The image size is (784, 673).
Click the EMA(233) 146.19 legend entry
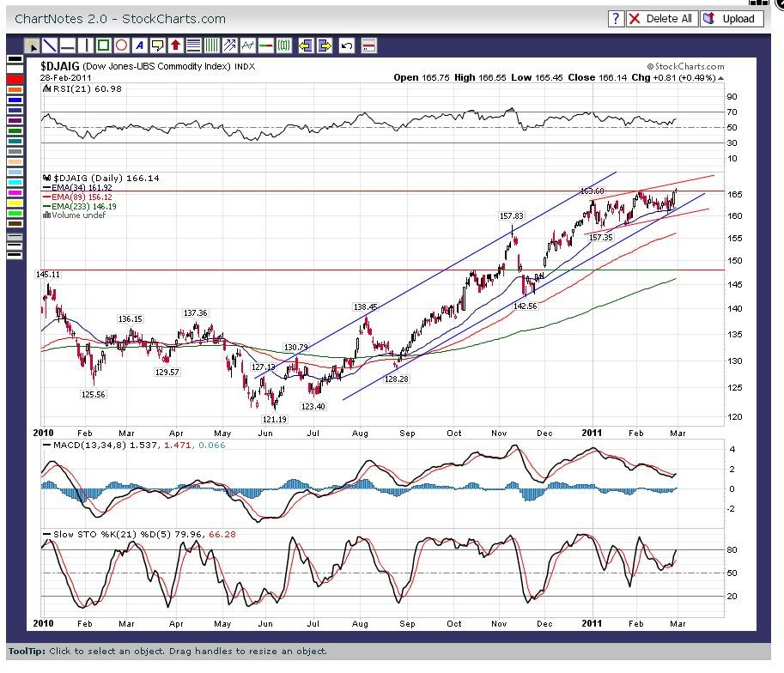[80, 207]
